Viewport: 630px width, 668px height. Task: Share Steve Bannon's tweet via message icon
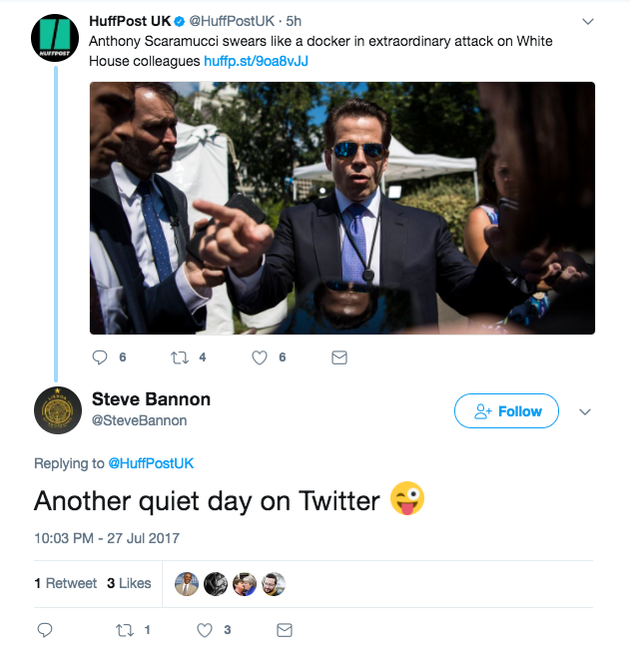284,630
